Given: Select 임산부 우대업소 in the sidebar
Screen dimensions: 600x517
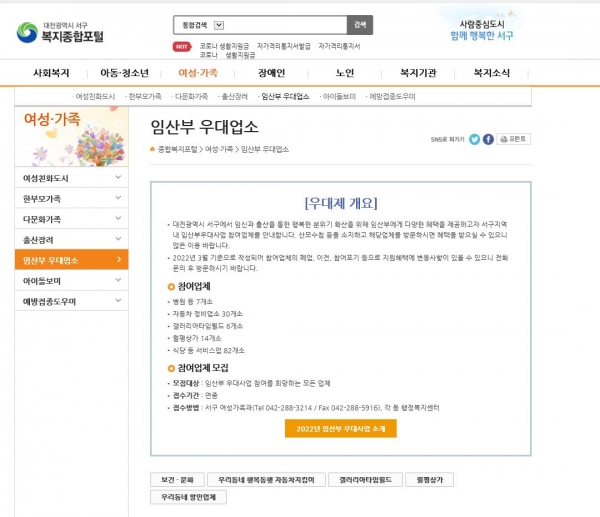Looking at the screenshot, I should point(72,260).
